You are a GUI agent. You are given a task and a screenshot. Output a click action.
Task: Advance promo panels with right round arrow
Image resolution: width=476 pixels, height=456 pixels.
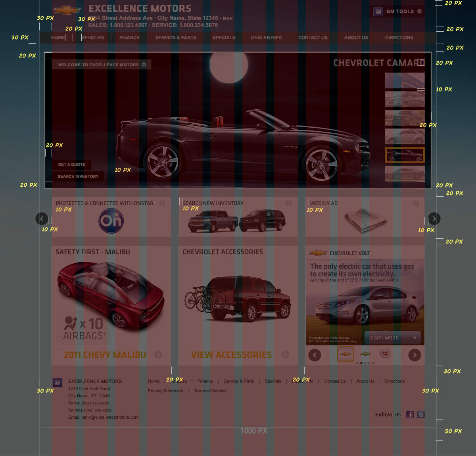pyautogui.click(x=434, y=218)
